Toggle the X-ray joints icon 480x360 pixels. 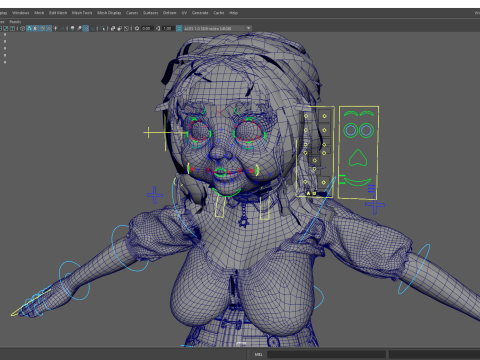pos(126,28)
